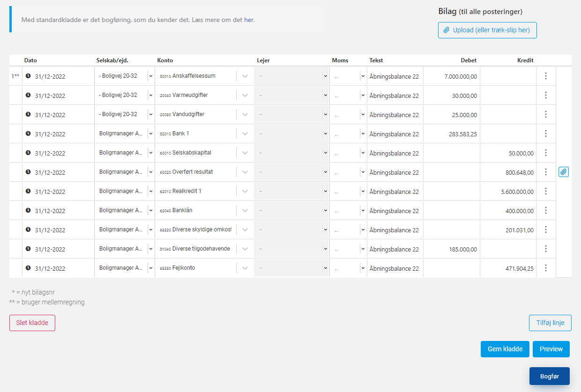Follow the 'her' link in info banner
This screenshot has width=581, height=392.
tap(249, 20)
